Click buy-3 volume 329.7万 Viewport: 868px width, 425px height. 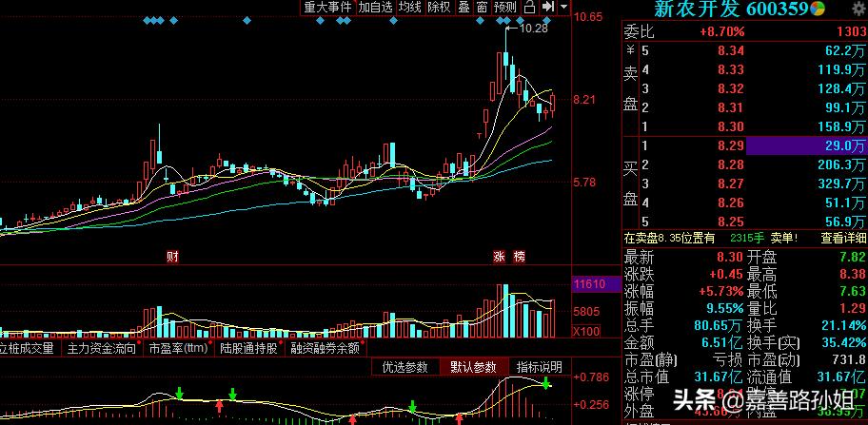(841, 184)
